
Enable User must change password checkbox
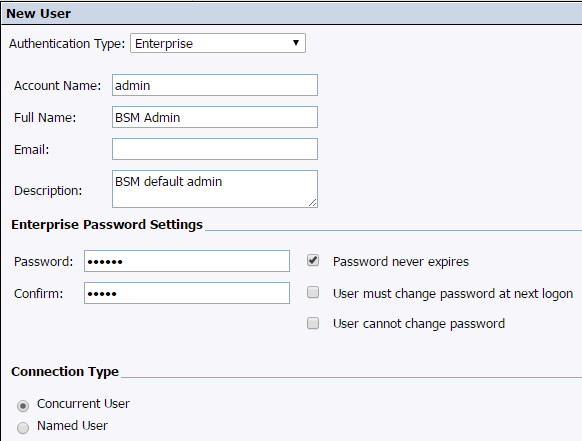pyautogui.click(x=313, y=293)
